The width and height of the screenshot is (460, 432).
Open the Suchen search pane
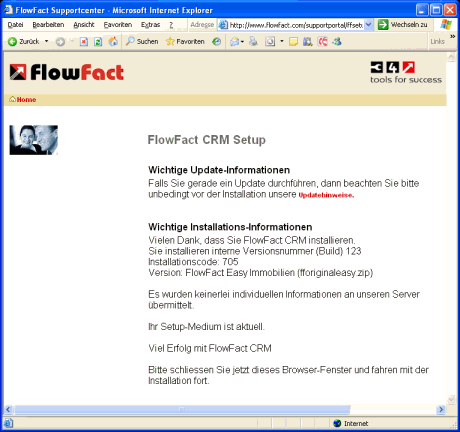coord(142,41)
